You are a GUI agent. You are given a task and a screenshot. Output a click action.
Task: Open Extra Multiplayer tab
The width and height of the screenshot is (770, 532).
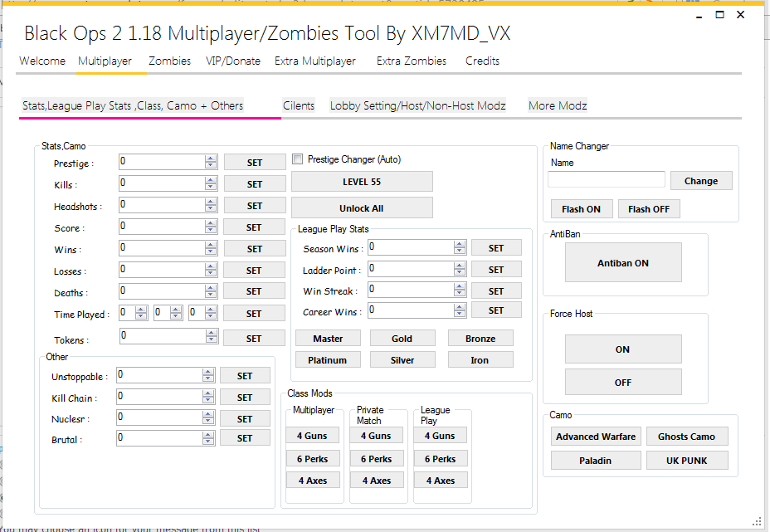[314, 61]
